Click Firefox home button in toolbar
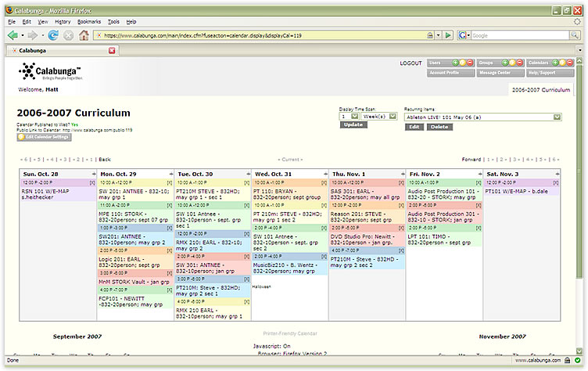Image resolution: width=588 pixels, height=371 pixels. 84,35
